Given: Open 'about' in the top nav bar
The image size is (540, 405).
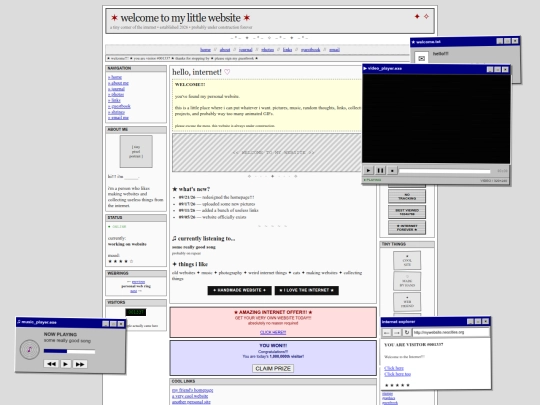Looking at the screenshot, I should click(x=225, y=50).
